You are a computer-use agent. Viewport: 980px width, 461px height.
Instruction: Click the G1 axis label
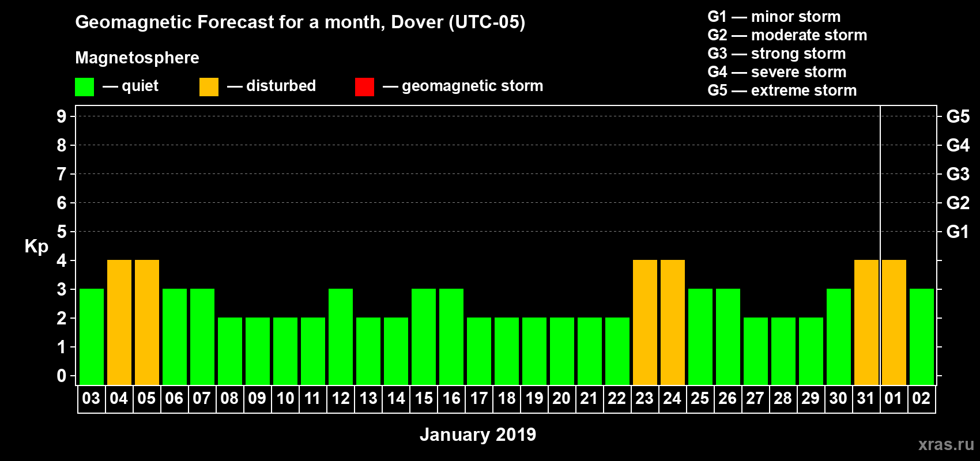point(958,232)
